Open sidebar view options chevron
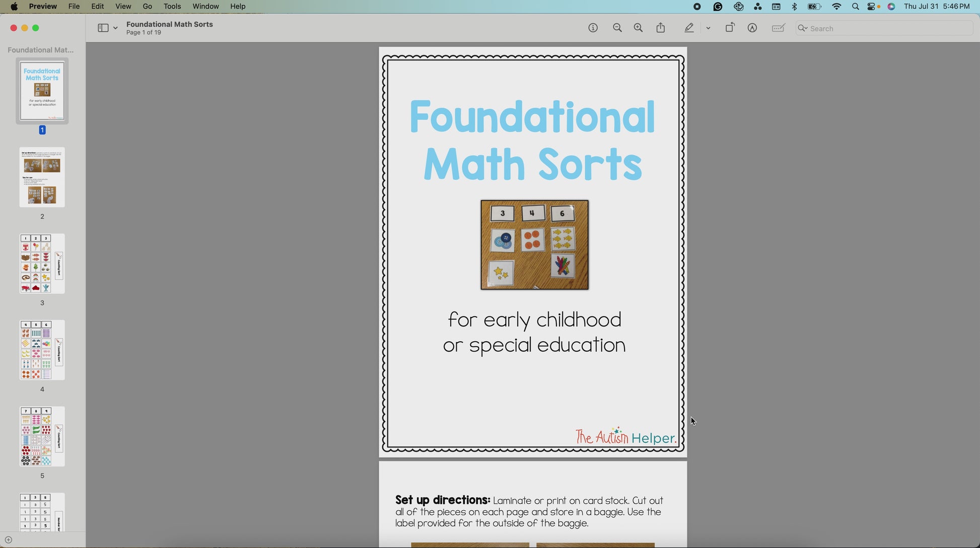980x548 pixels. pyautogui.click(x=115, y=28)
